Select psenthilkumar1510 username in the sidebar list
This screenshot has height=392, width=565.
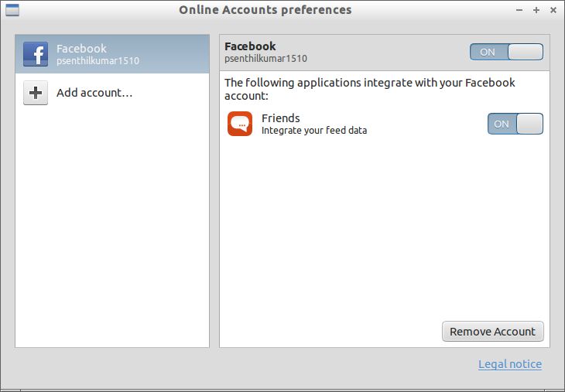tap(98, 61)
